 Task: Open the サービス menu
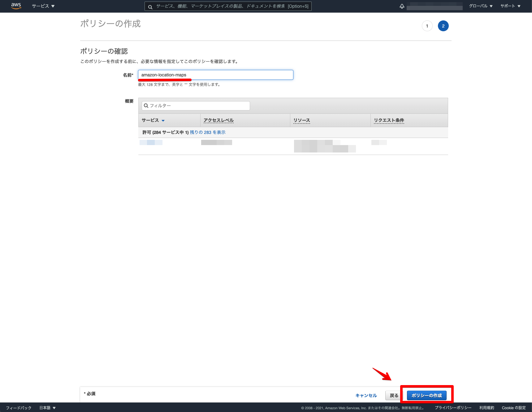pos(42,6)
